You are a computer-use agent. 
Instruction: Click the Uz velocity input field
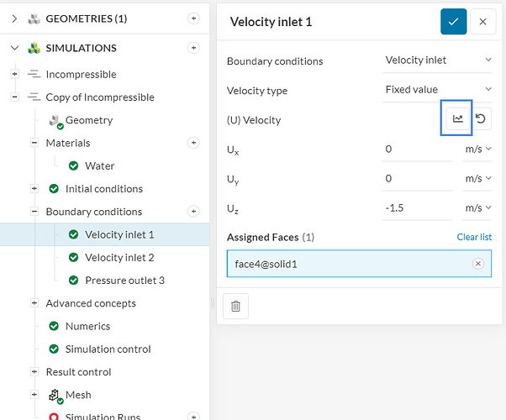[x=417, y=207]
